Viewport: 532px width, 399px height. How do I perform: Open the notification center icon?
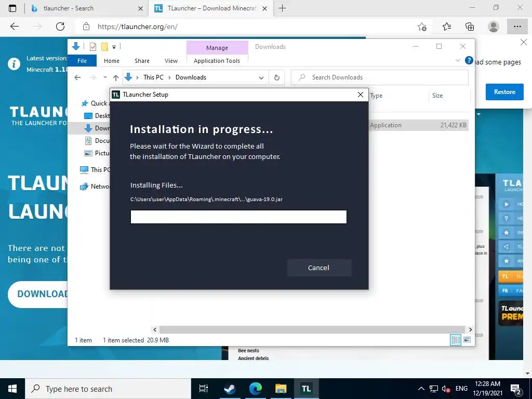(x=516, y=389)
